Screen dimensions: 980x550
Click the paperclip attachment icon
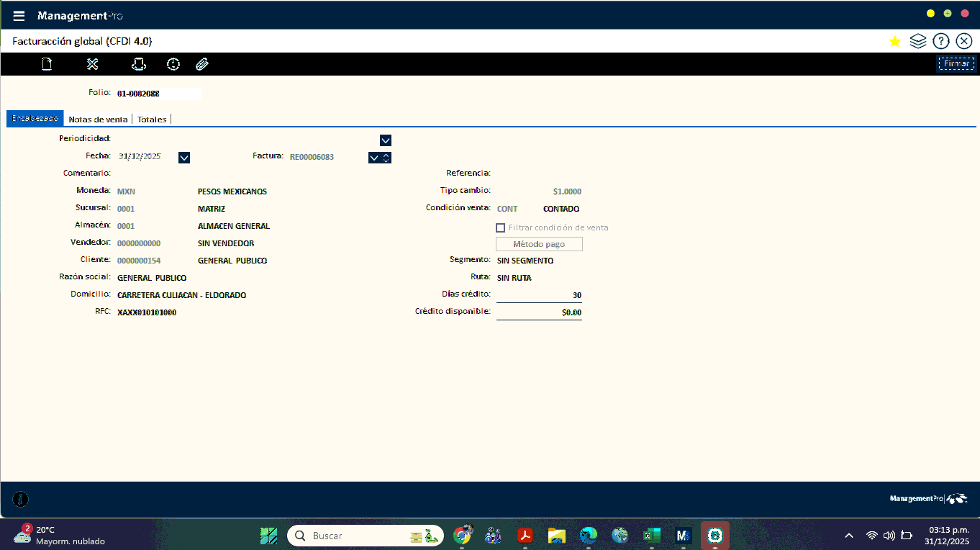(202, 64)
